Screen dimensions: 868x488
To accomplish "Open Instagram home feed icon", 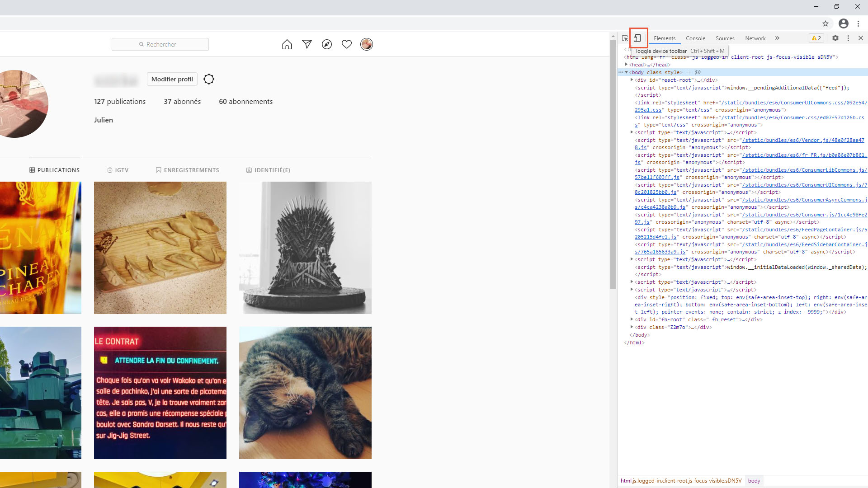I will (287, 44).
